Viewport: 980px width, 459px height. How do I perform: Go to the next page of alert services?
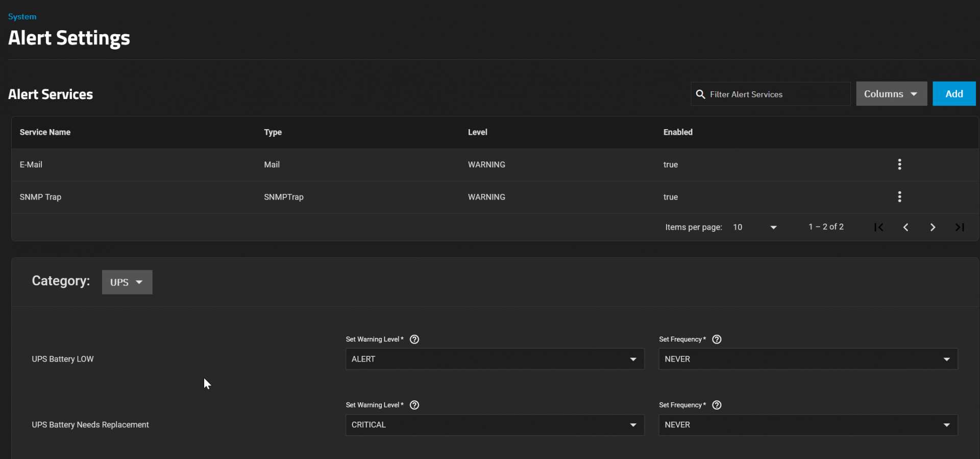pyautogui.click(x=933, y=227)
